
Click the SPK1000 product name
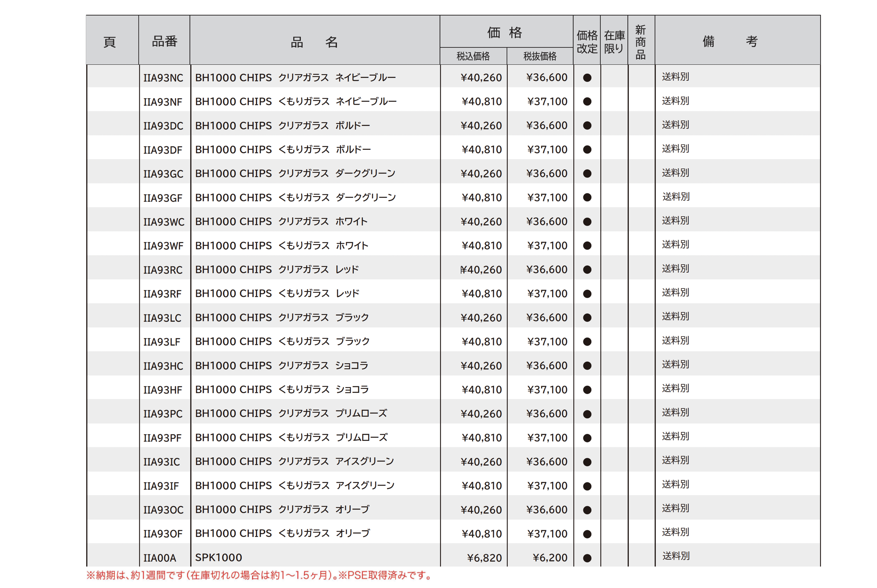coord(218,558)
